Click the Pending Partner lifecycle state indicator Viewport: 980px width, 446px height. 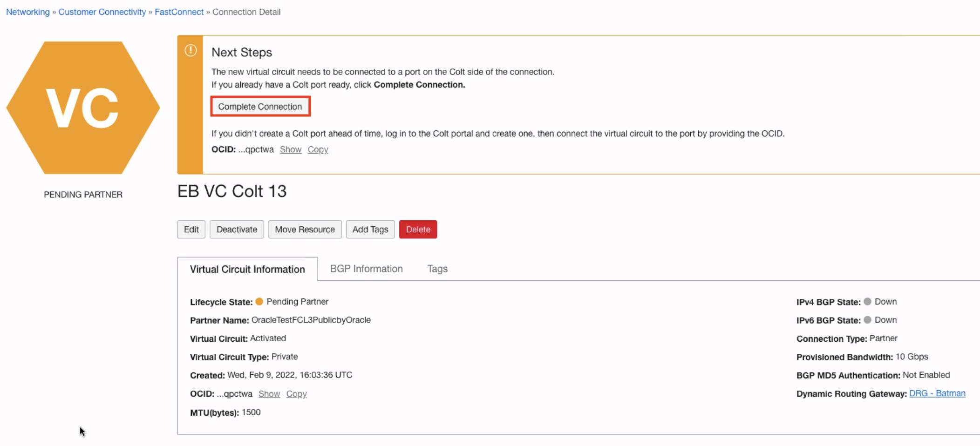(260, 301)
